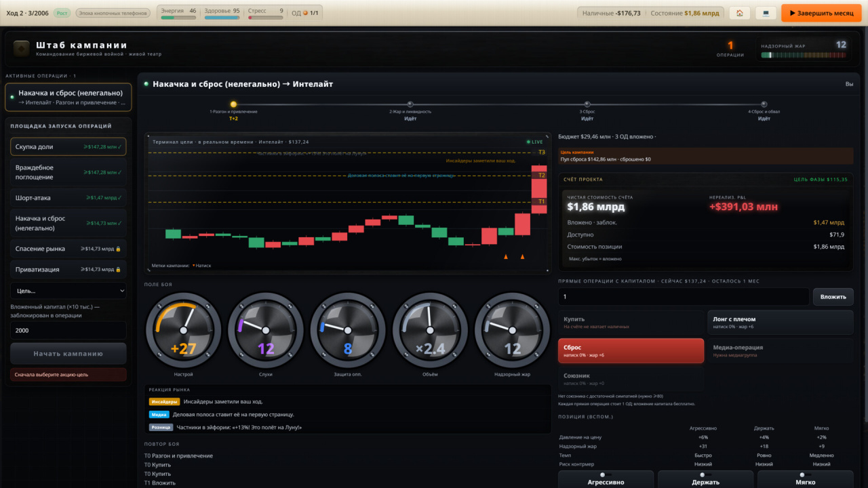Click the Рост market phase badge
The image size is (868, 488).
pos(62,13)
